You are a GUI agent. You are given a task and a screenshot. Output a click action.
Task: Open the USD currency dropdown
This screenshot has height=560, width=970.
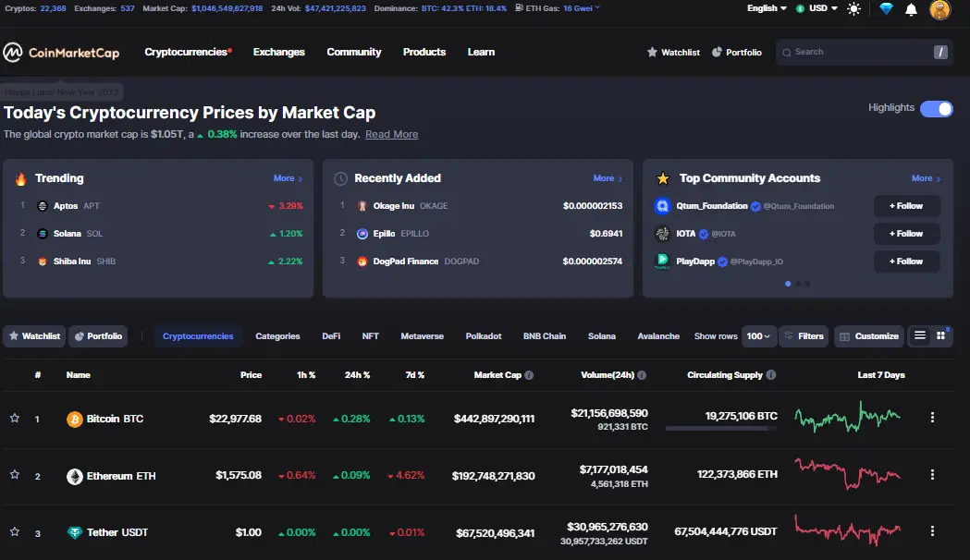click(x=817, y=8)
